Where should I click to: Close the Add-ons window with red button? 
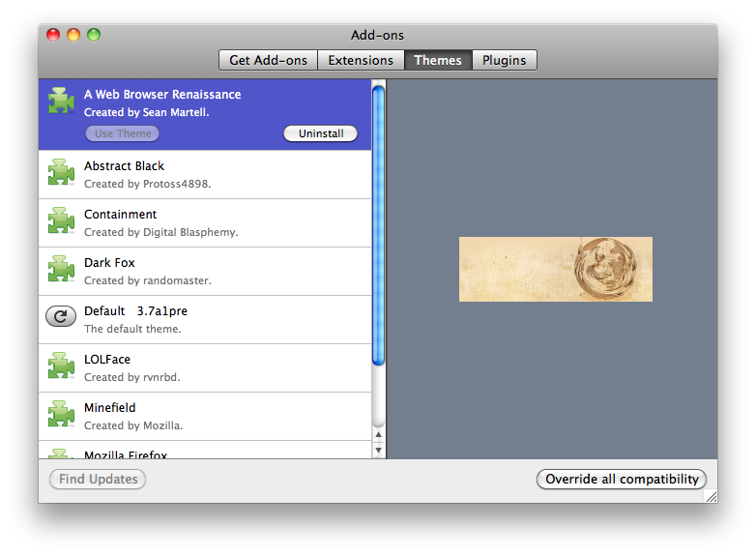pos(53,35)
